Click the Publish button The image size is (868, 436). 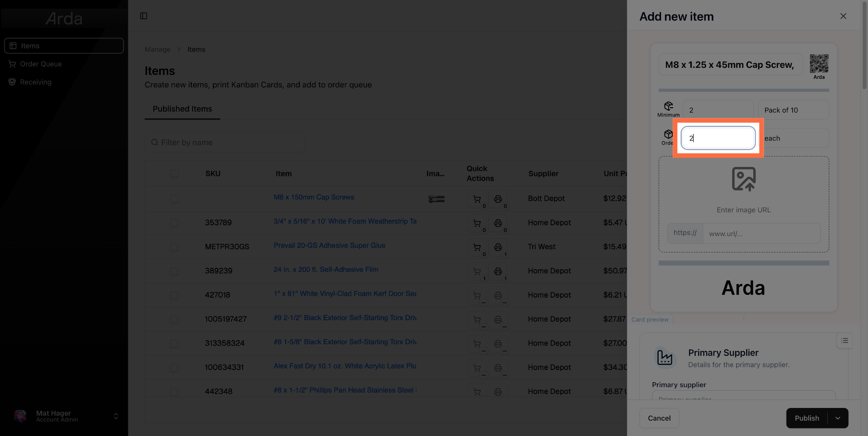pos(807,418)
